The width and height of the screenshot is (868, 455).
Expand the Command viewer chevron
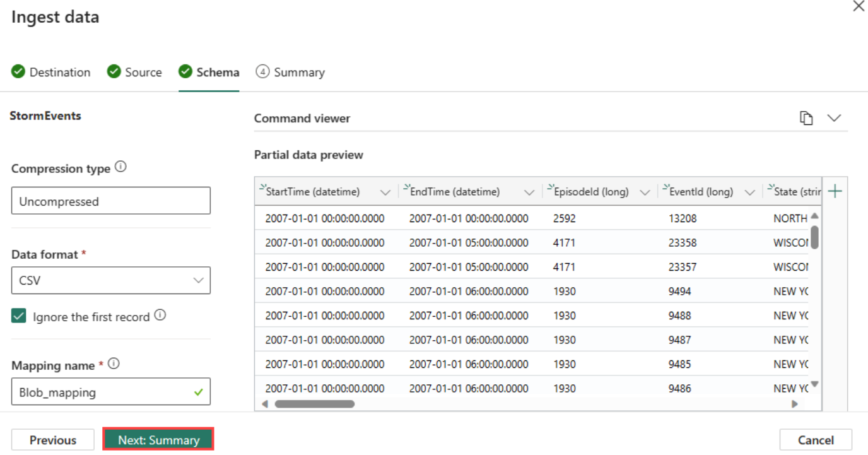[x=835, y=118]
